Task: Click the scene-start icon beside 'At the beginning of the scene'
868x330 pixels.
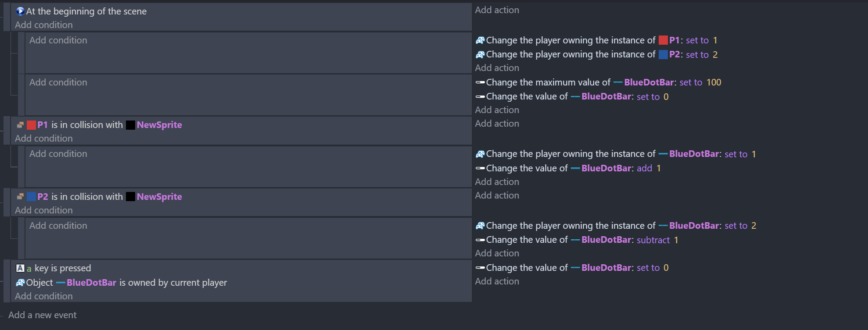Action: coord(20,11)
